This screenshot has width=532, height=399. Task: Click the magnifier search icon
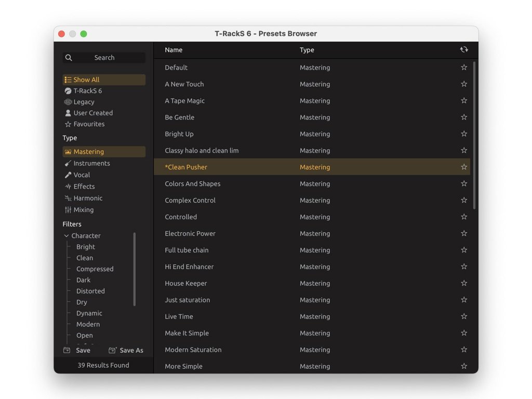[69, 58]
